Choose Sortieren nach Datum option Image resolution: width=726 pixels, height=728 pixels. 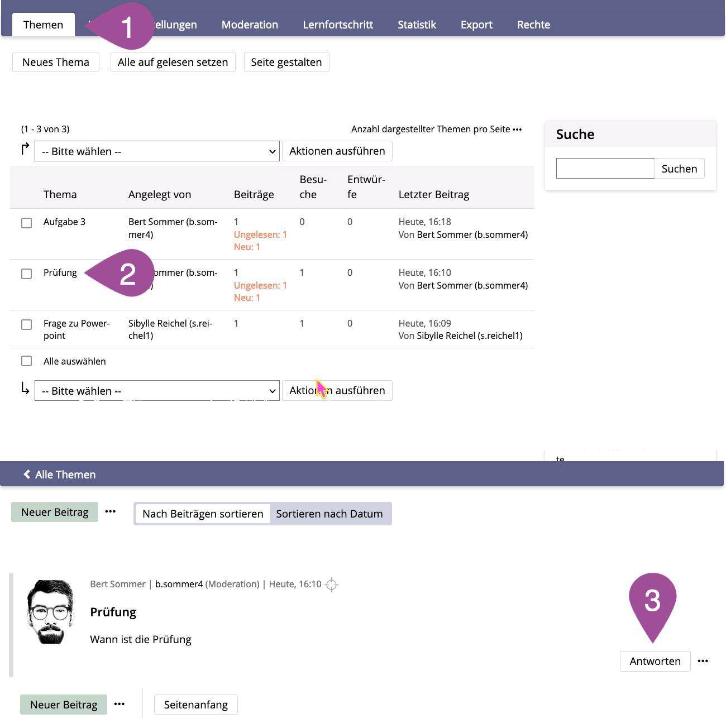click(x=329, y=514)
